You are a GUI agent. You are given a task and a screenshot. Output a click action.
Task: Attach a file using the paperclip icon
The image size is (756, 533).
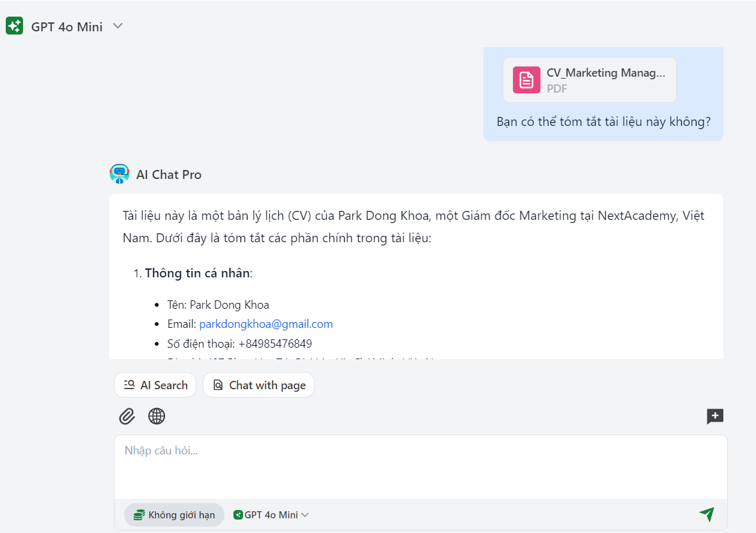(127, 416)
